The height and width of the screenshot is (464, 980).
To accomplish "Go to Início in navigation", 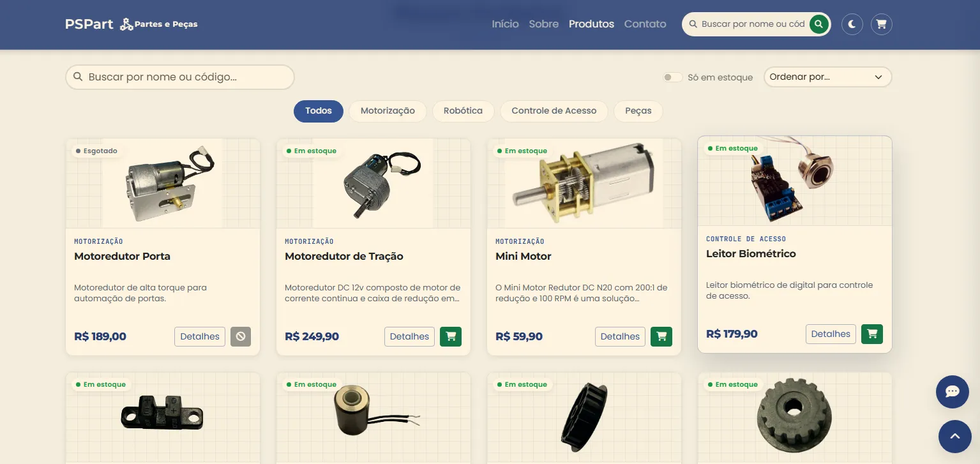I will click(x=505, y=24).
